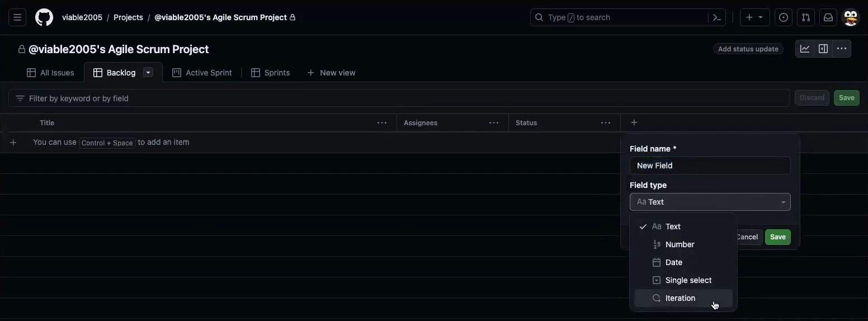Open the issues icon in header
868x321 pixels.
pyautogui.click(x=784, y=17)
